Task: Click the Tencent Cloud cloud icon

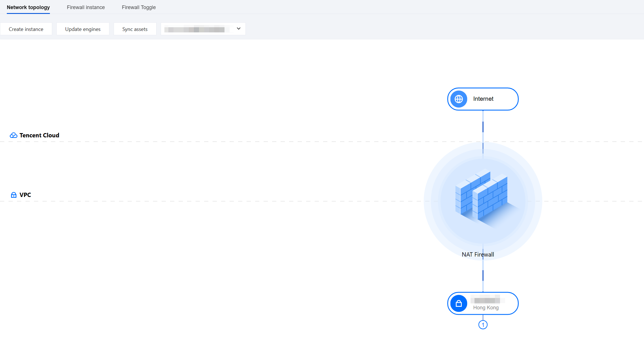Action: pyautogui.click(x=14, y=135)
